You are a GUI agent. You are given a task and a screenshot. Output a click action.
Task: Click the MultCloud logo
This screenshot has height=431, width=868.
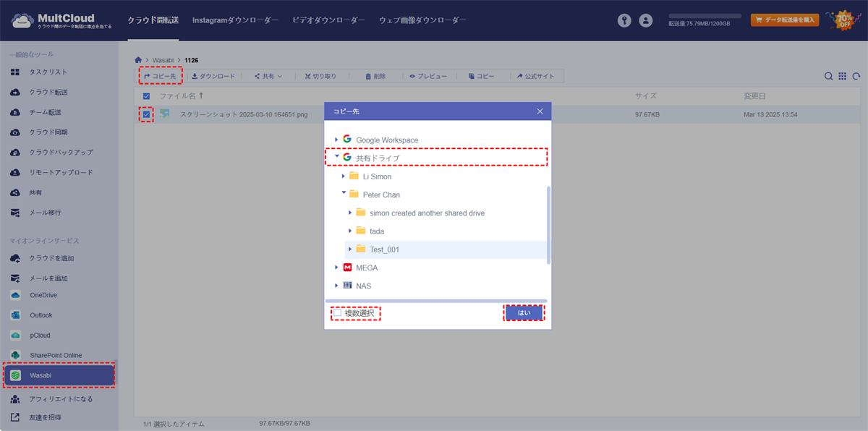pos(61,21)
